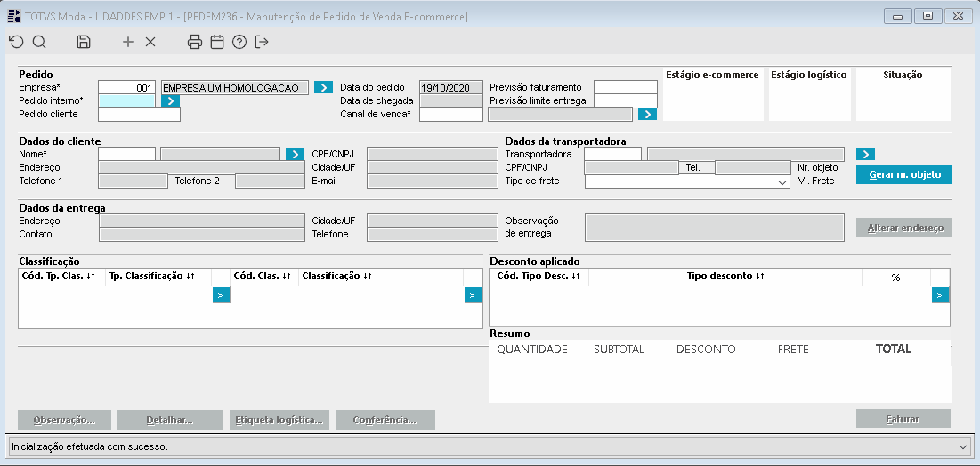Open help with the question mark icon
The image size is (980, 466).
[239, 42]
